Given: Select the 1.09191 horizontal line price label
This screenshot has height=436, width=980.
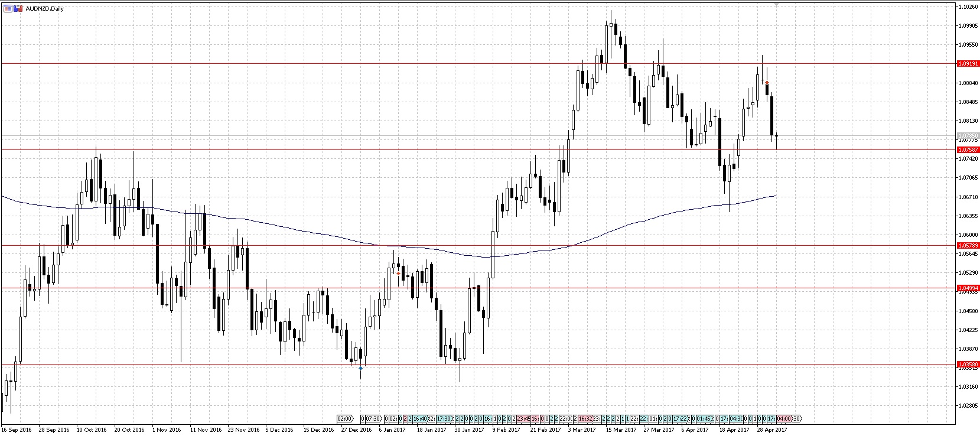Looking at the screenshot, I should 968,63.
